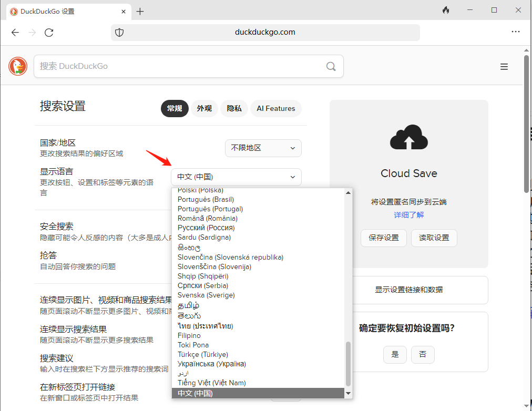The width and height of the screenshot is (532, 411).
Task: Switch to the AI Features tab
Action: tap(275, 108)
